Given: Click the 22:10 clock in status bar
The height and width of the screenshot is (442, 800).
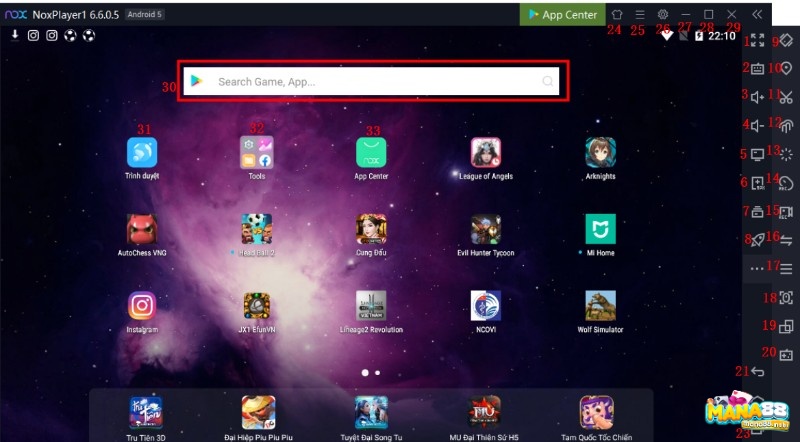Looking at the screenshot, I should [x=721, y=36].
